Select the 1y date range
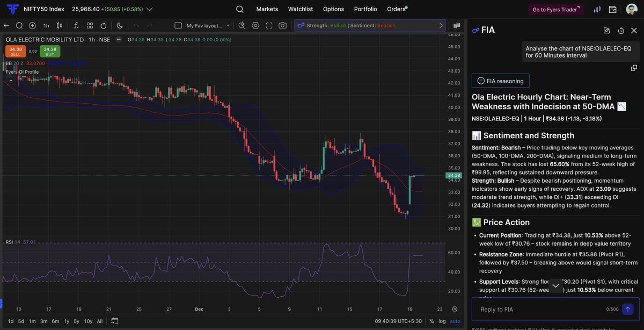The height and width of the screenshot is (330, 644). coord(67,321)
